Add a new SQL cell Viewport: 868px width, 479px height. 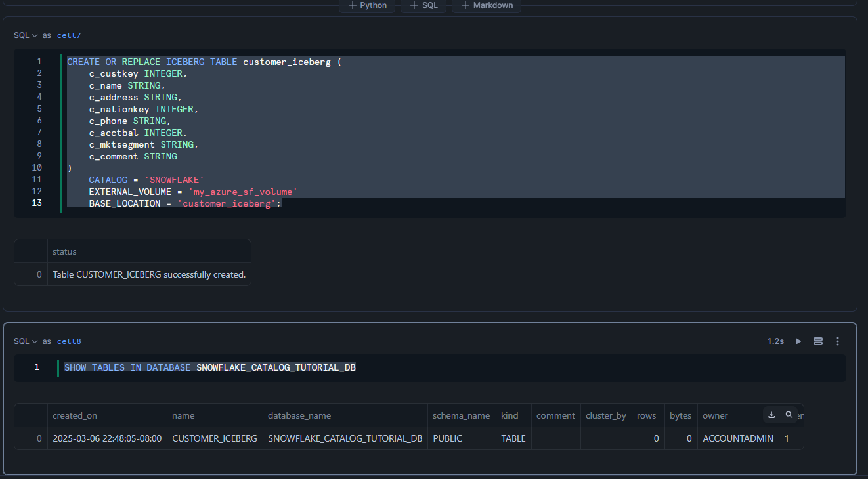[423, 5]
